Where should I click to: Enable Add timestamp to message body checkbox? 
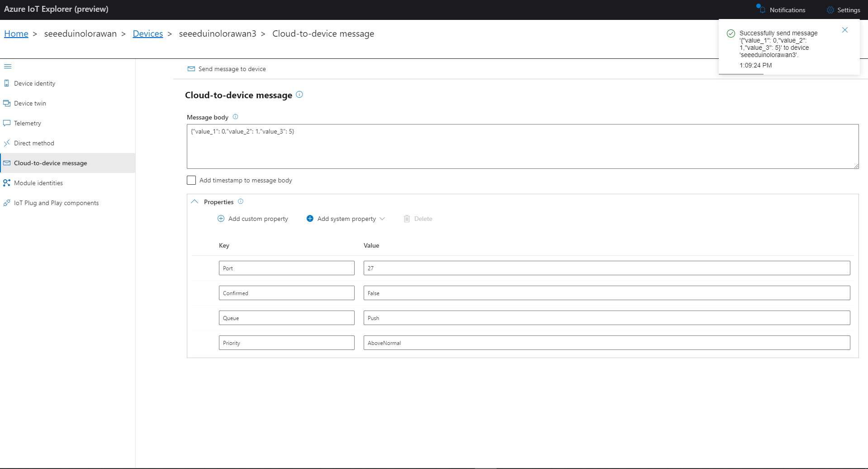pos(191,180)
